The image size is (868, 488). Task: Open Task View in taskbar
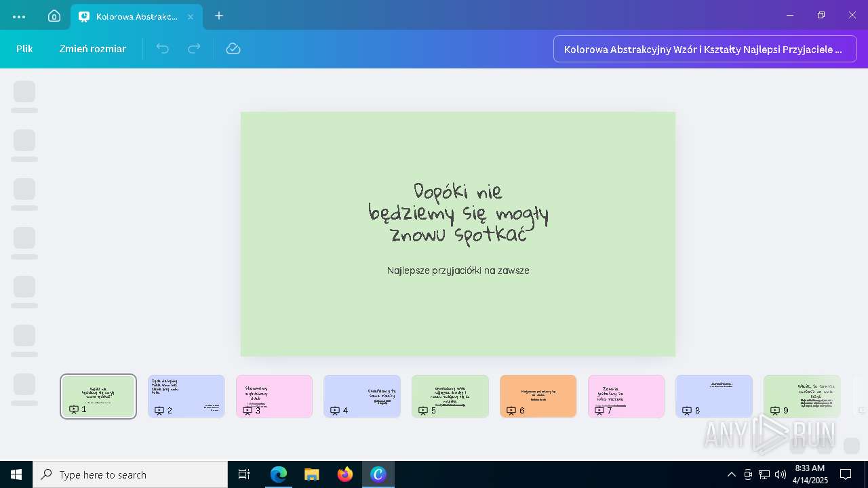(244, 474)
